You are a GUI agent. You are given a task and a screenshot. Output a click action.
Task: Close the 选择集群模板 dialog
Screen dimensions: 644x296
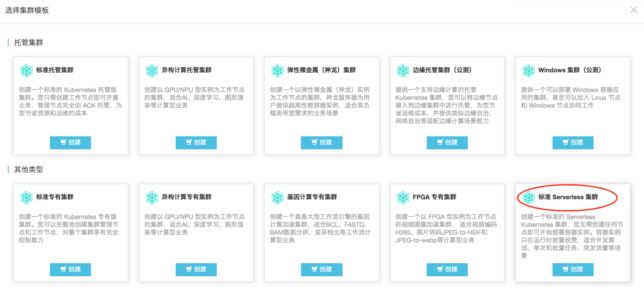pos(634,10)
